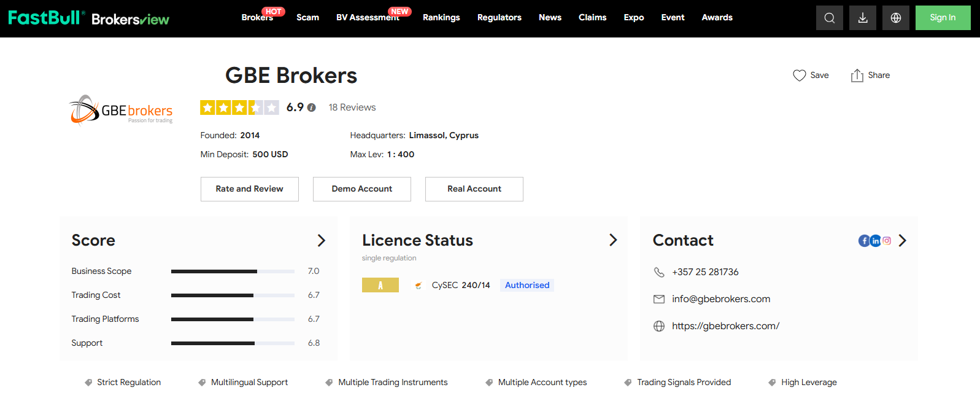
Task: Open the gbebrokers.com website link
Action: coord(725,326)
